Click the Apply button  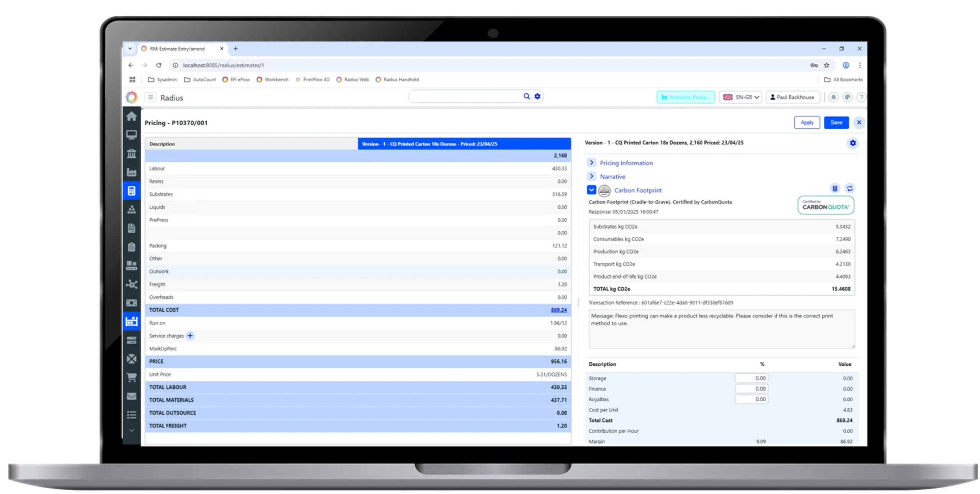(x=807, y=122)
